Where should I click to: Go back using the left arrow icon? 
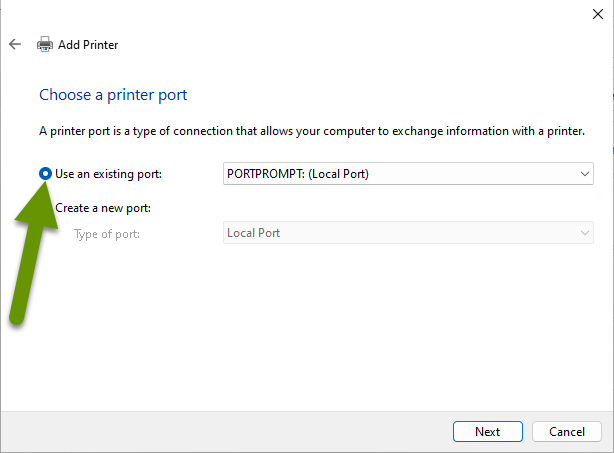click(15, 44)
